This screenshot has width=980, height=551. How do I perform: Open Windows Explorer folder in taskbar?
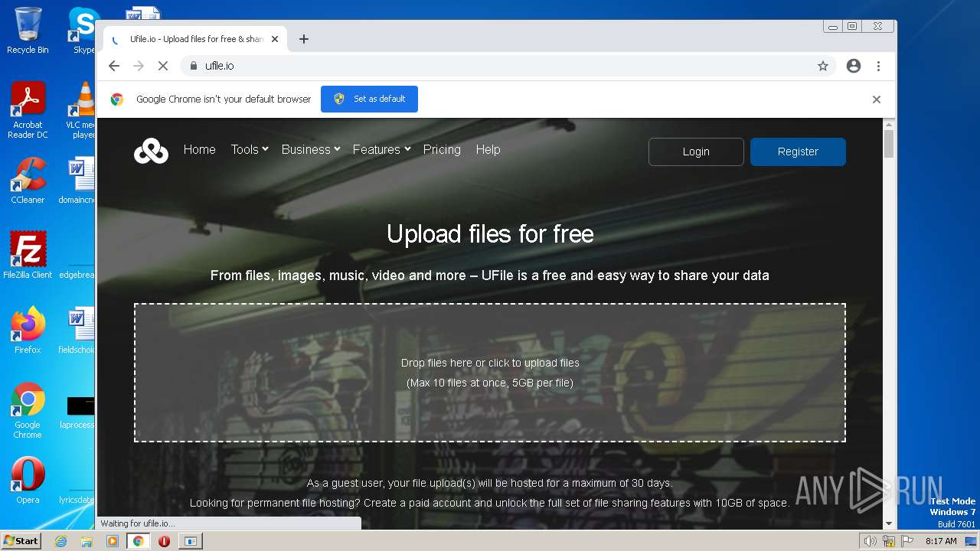point(87,541)
